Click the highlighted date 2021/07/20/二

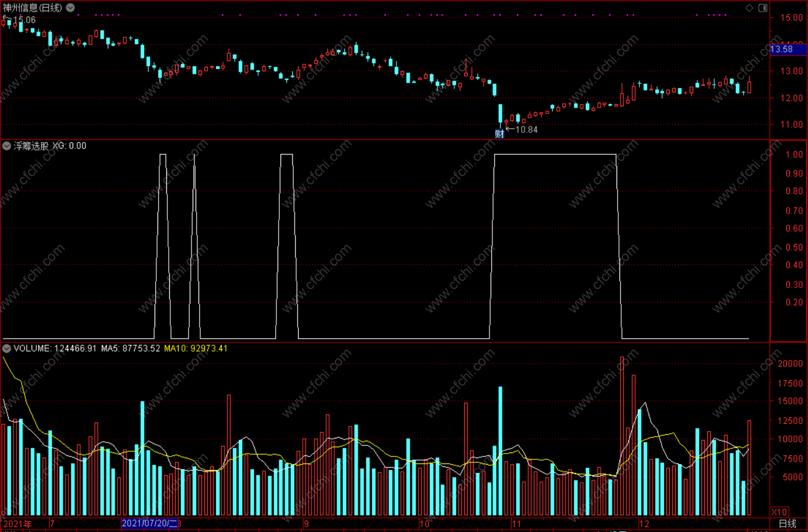pos(149,523)
